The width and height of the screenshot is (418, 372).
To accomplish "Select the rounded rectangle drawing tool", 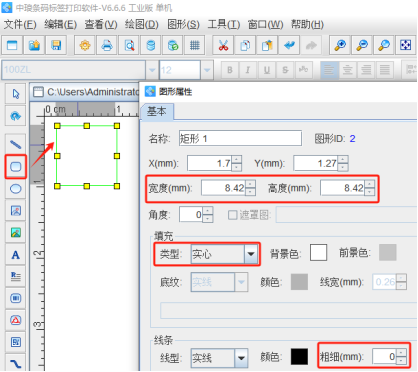I will [16, 167].
